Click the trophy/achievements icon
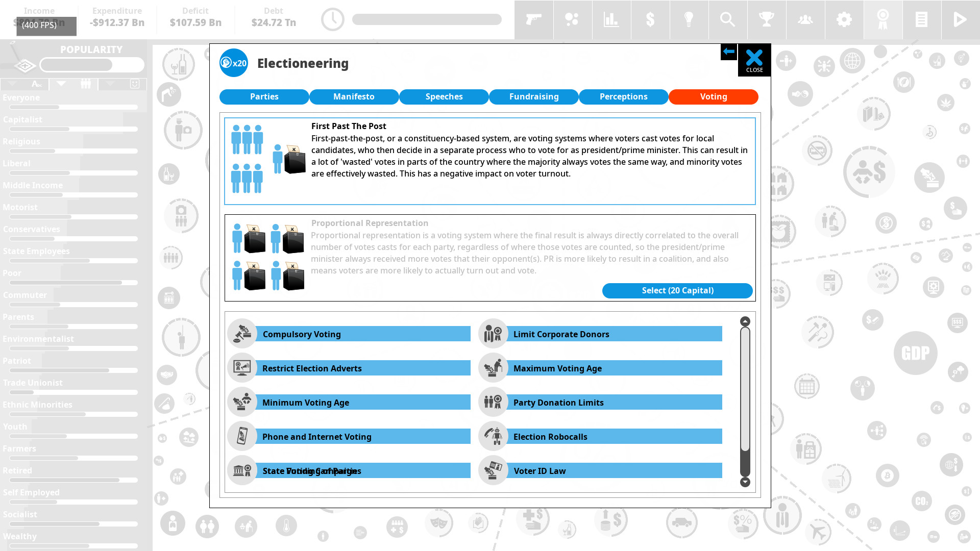This screenshot has width=980, height=551. (x=767, y=19)
